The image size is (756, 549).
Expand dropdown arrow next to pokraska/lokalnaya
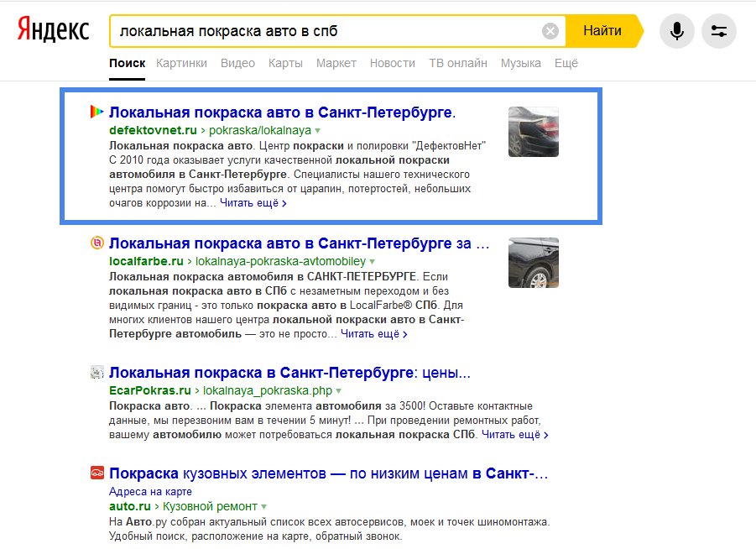click(x=318, y=131)
